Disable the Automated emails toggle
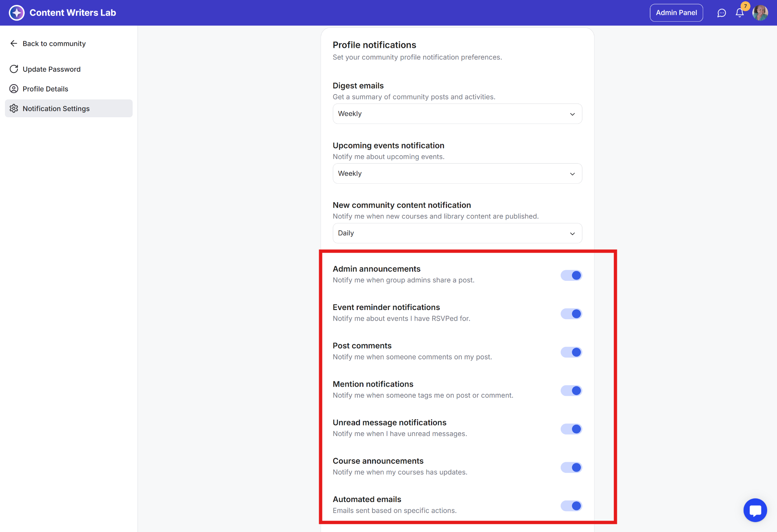Screen dimensions: 777x532 571,506
